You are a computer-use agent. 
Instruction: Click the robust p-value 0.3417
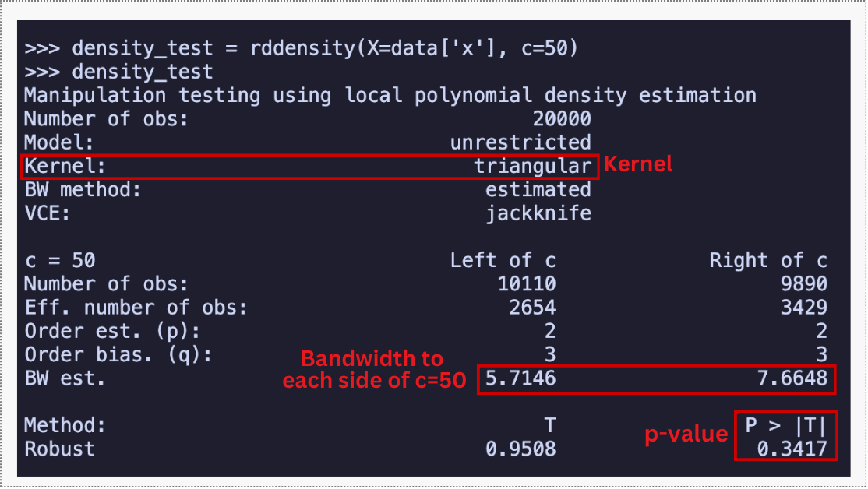[792, 449]
